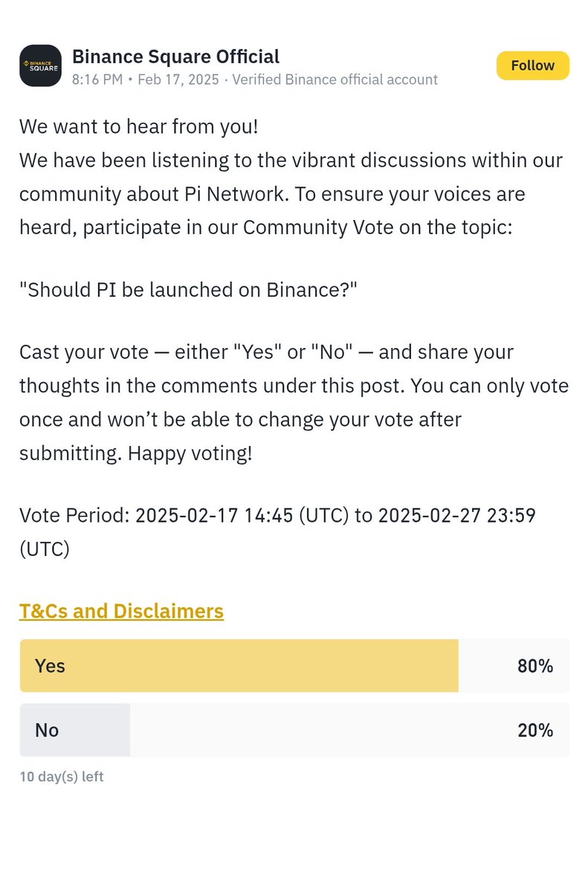Open the Binance Square Official profile name
The image size is (588, 892).
click(175, 56)
